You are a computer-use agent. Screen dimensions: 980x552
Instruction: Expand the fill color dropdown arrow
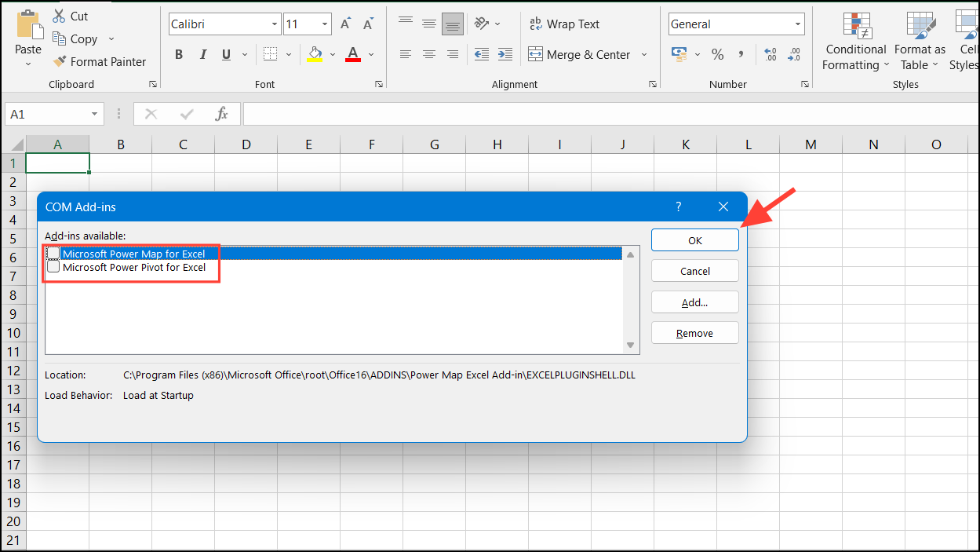[333, 54]
